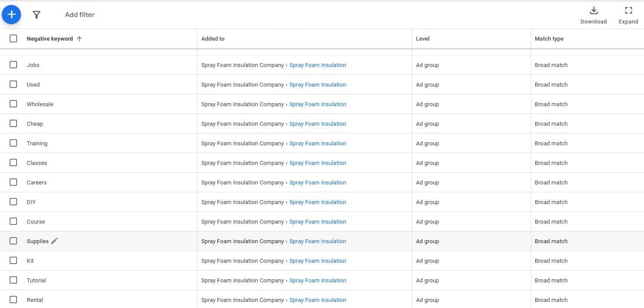Click the Added to column header
644x308 pixels.
pyautogui.click(x=213, y=39)
